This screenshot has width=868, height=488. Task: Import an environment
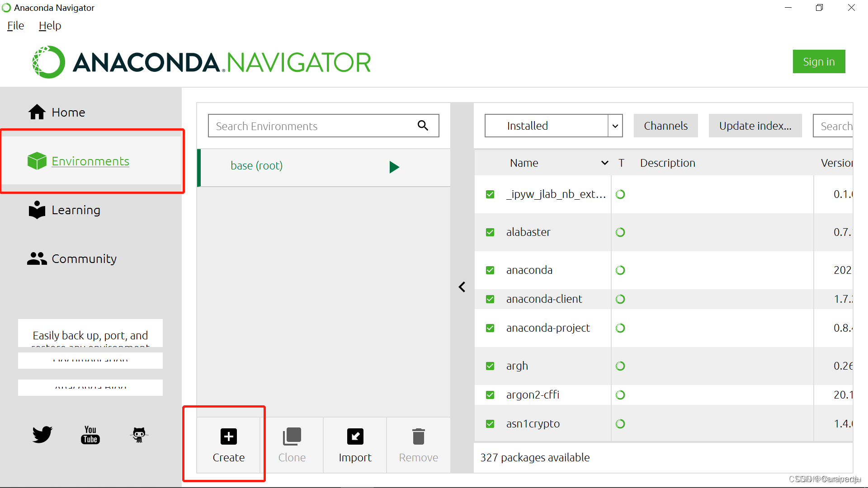click(x=355, y=445)
